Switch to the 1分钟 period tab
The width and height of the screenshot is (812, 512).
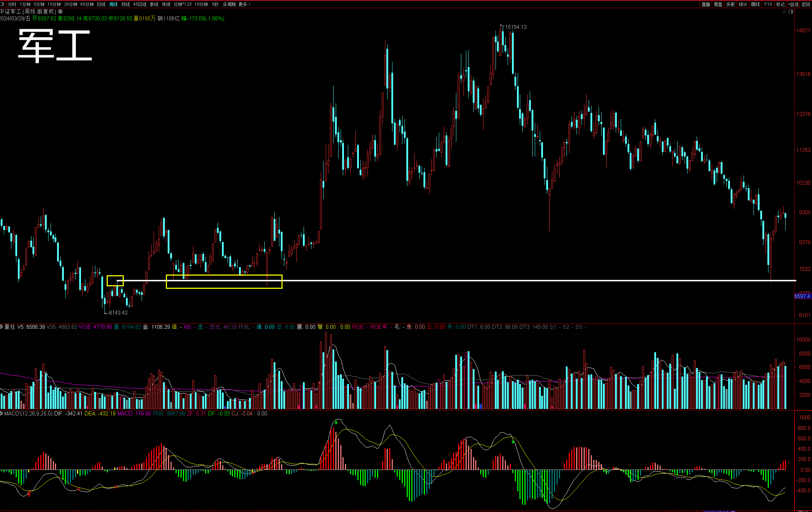click(x=25, y=4)
